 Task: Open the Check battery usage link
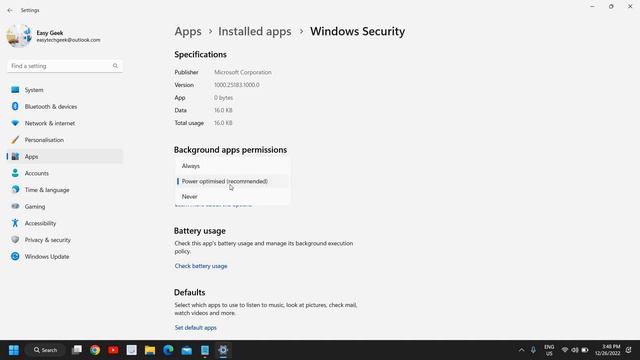[201, 266]
